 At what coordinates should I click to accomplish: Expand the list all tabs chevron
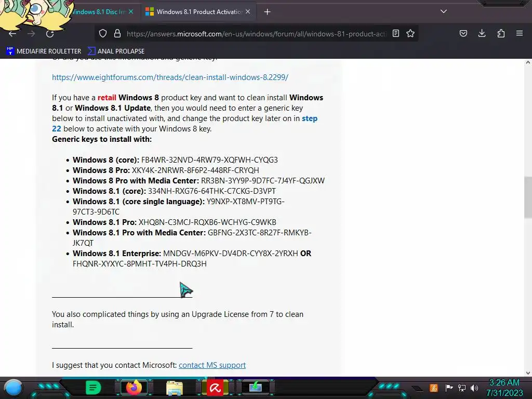[x=444, y=11]
